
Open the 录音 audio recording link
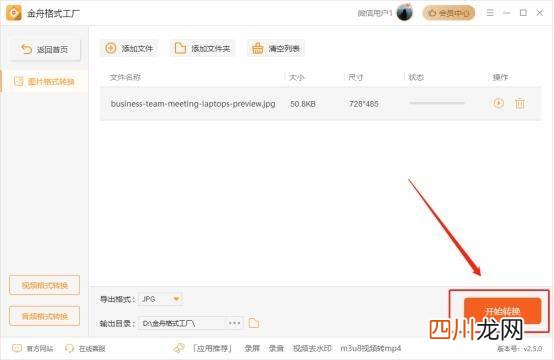(x=276, y=349)
